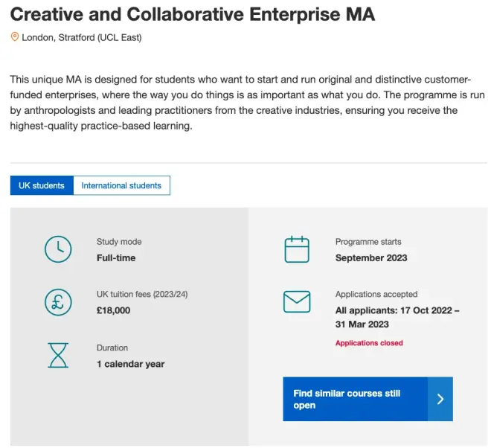491x448 pixels.
Task: Click the programme description paragraph
Action: tap(240, 103)
